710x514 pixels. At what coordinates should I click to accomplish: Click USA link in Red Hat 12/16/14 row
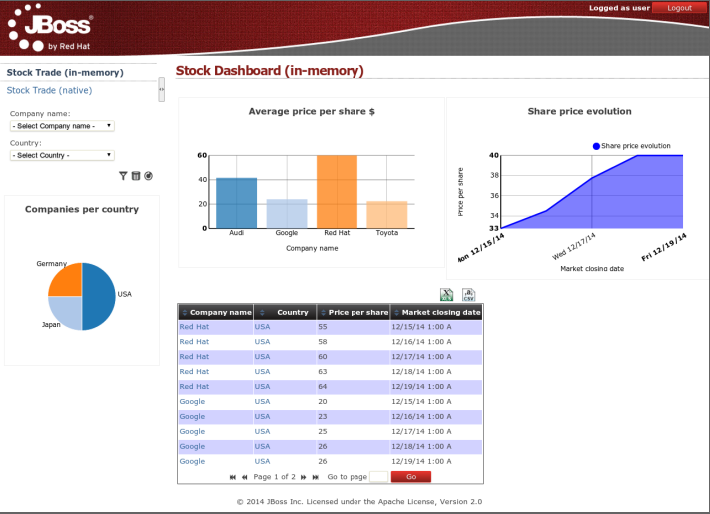262,341
